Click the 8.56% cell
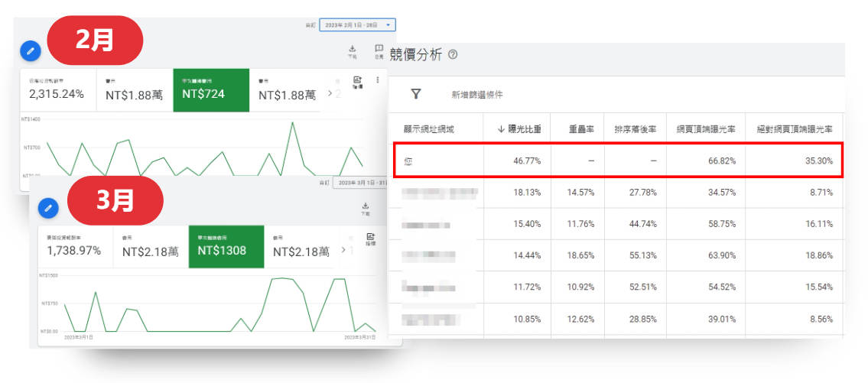The height and width of the screenshot is (383, 868). pos(821,319)
